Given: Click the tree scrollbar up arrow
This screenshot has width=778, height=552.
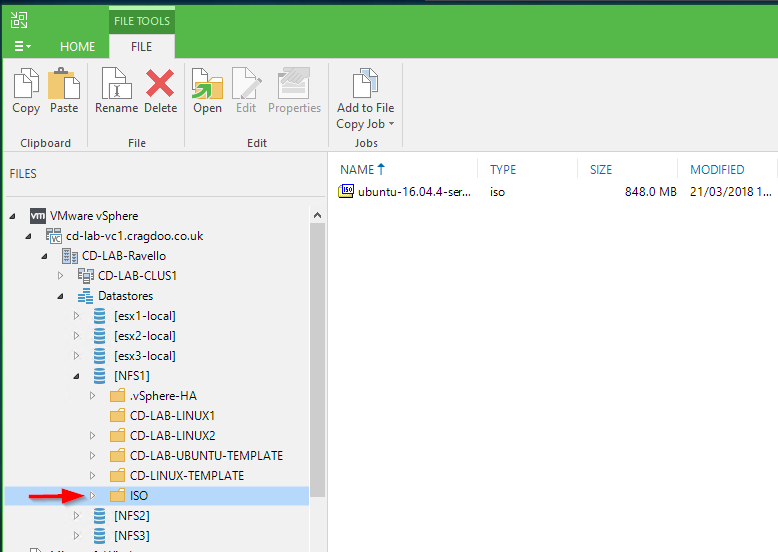Looking at the screenshot, I should pos(318,215).
